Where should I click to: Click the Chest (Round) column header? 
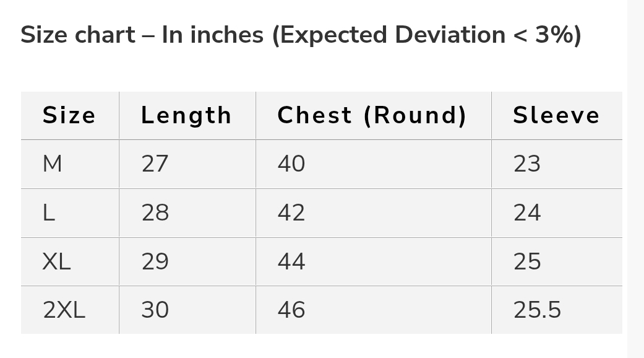tap(372, 116)
